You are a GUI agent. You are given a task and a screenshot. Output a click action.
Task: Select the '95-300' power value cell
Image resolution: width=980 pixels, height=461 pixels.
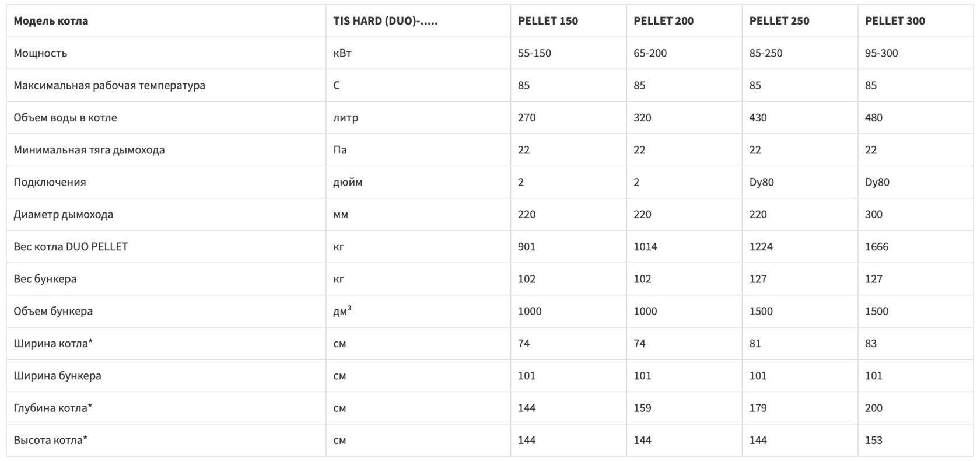pos(881,53)
